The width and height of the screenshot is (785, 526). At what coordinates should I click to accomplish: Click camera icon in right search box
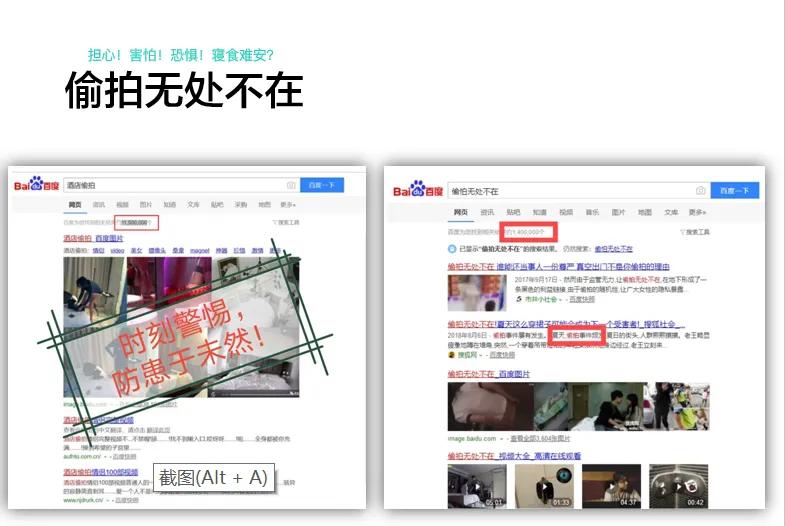click(x=700, y=191)
